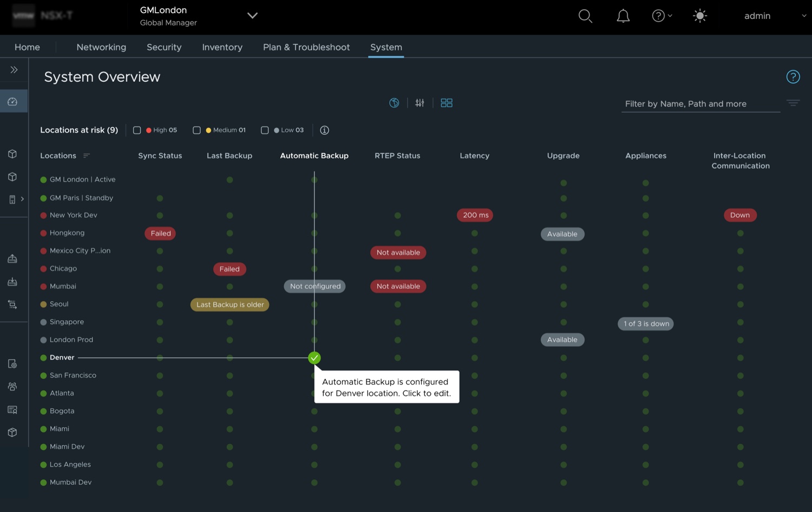
Task: Click the 1 of 3 is down badge
Action: [x=646, y=323]
